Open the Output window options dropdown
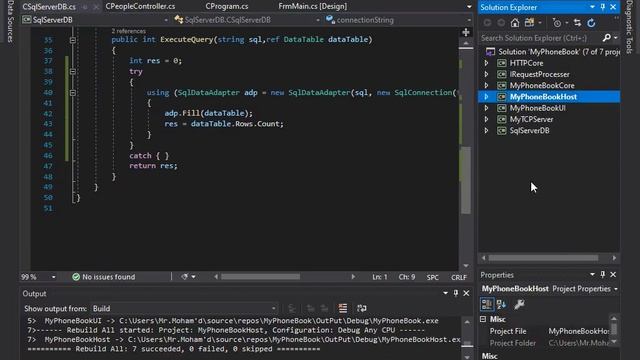Image resolution: width=640 pixels, height=360 pixels. point(445,293)
